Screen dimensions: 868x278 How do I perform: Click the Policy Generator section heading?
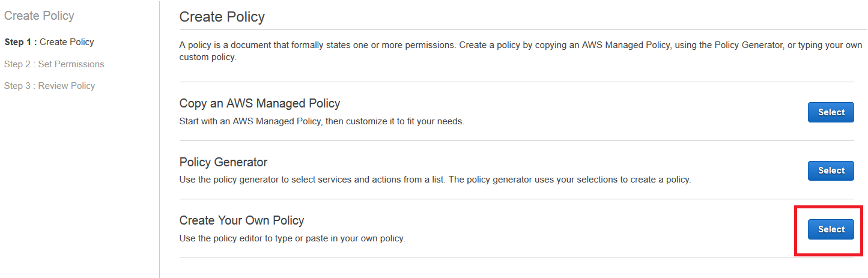point(223,162)
